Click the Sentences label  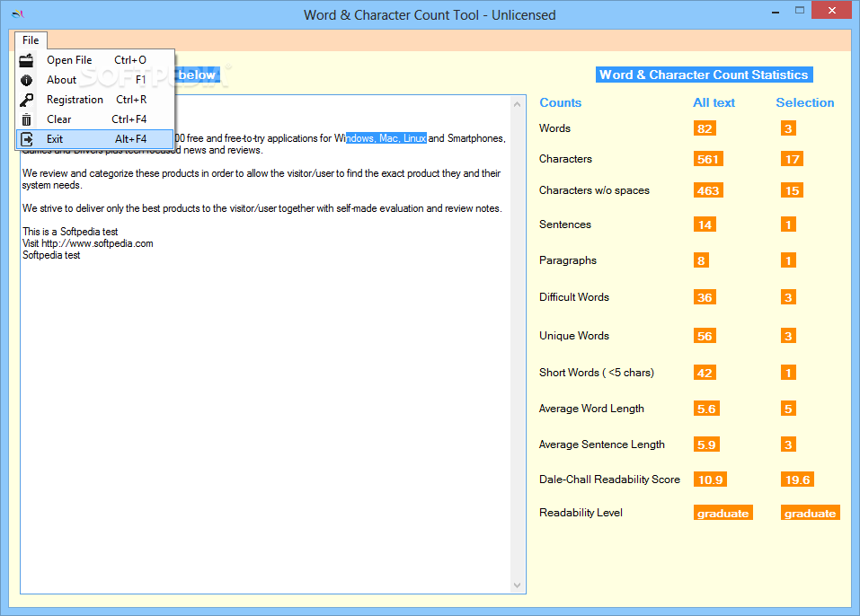click(565, 224)
